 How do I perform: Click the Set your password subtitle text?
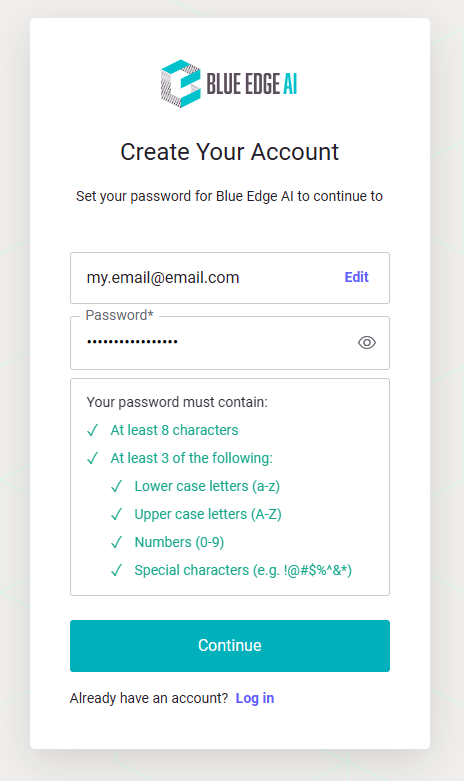click(230, 196)
